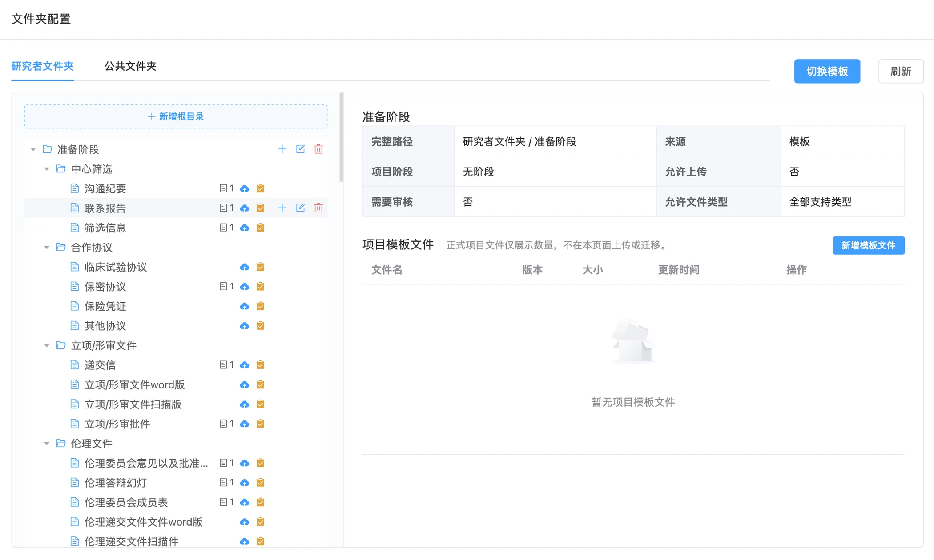Select 伦理递交文件文件word版 item

point(143,522)
